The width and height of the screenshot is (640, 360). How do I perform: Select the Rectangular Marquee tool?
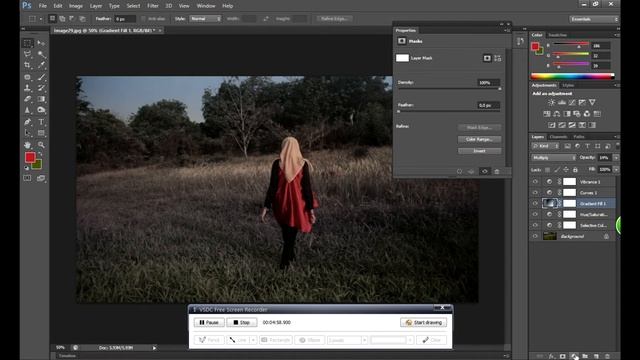(x=27, y=43)
